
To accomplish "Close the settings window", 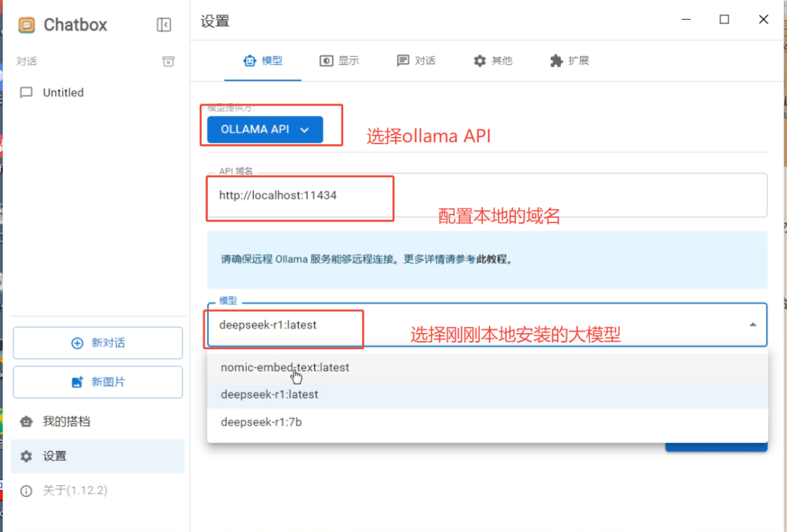I will 764,19.
